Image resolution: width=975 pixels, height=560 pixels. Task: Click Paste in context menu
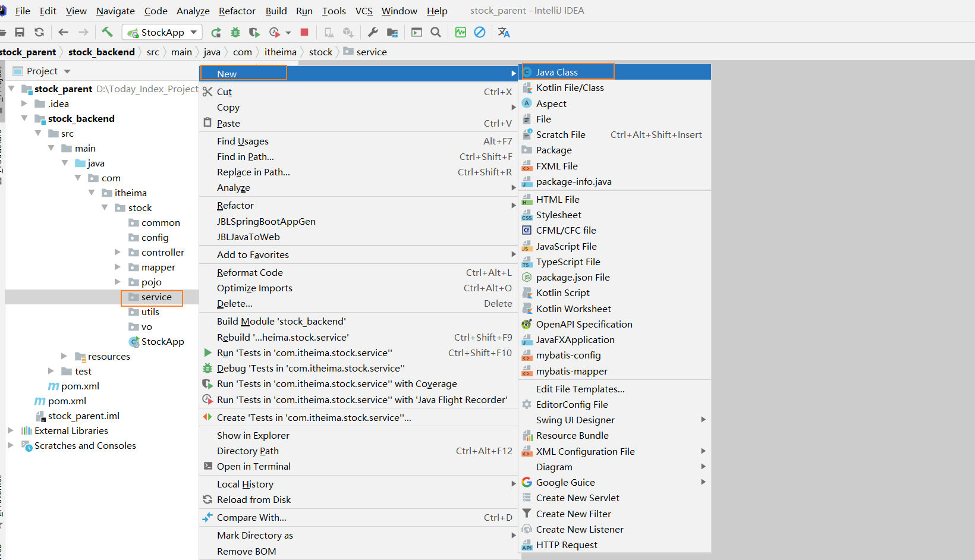(358, 123)
